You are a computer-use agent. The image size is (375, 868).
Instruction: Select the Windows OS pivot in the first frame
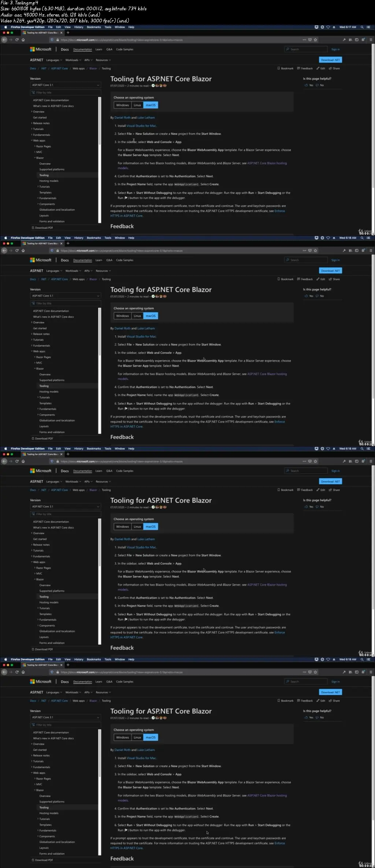click(x=123, y=105)
